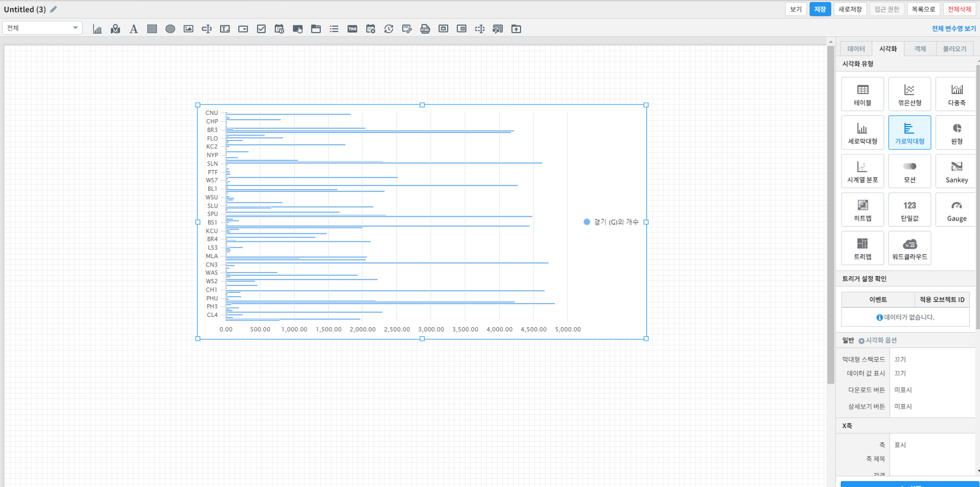Choose 단일값 single value type
The image size is (980, 487).
click(x=910, y=210)
